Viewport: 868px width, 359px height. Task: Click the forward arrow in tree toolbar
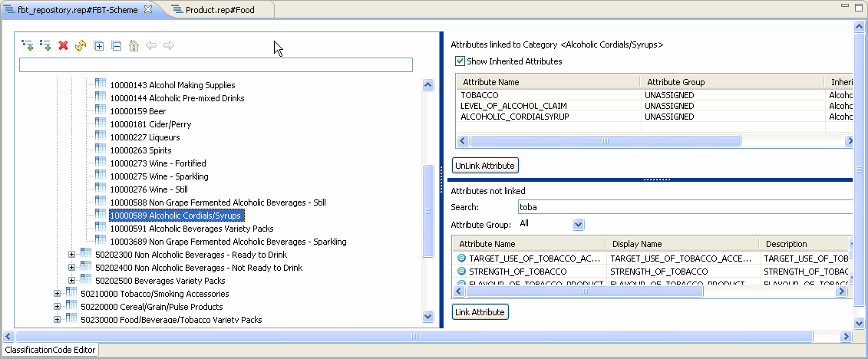(169, 45)
